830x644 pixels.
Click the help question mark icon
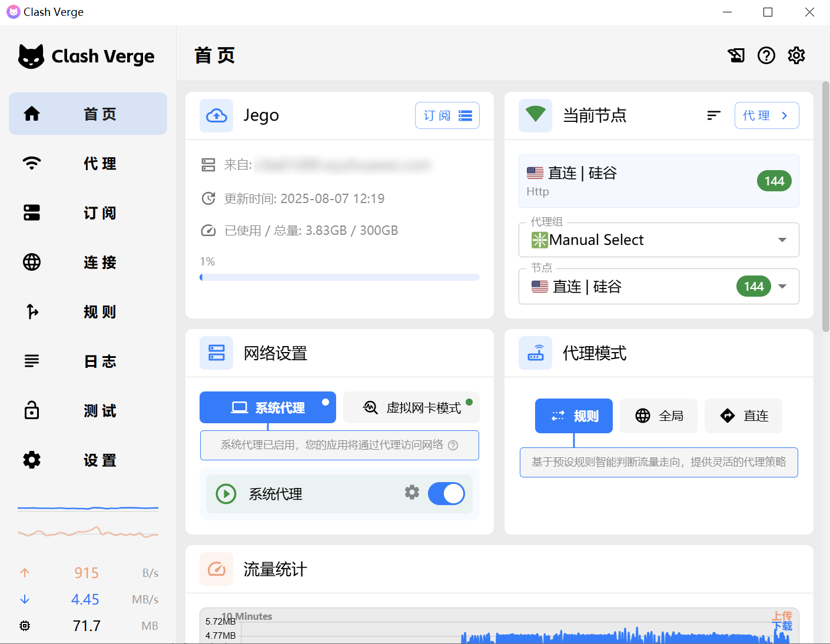tap(766, 55)
